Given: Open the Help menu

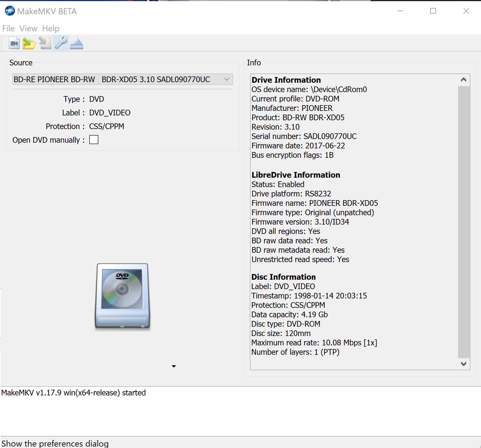Looking at the screenshot, I should point(51,28).
